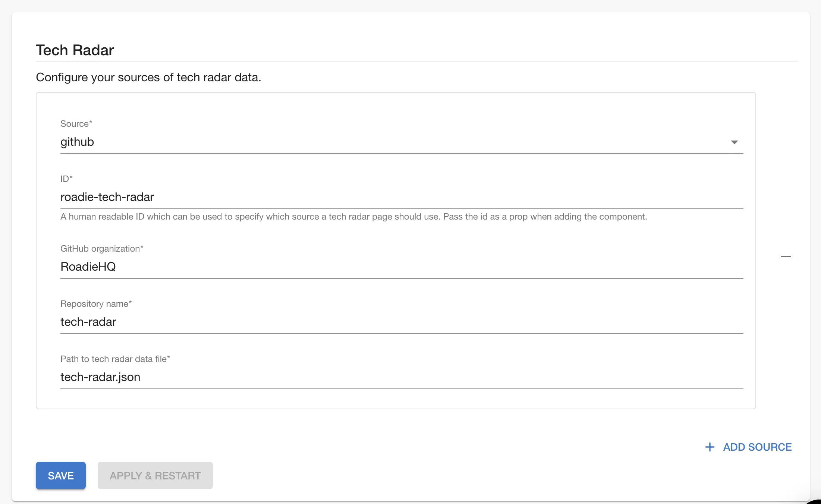Click the APPLY & RESTART button
The width and height of the screenshot is (821, 504).
pyautogui.click(x=155, y=476)
